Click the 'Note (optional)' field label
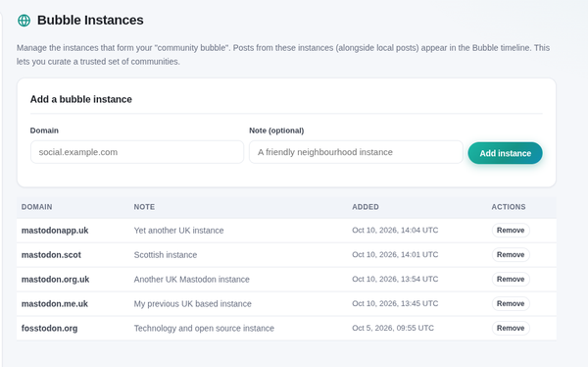 point(276,131)
